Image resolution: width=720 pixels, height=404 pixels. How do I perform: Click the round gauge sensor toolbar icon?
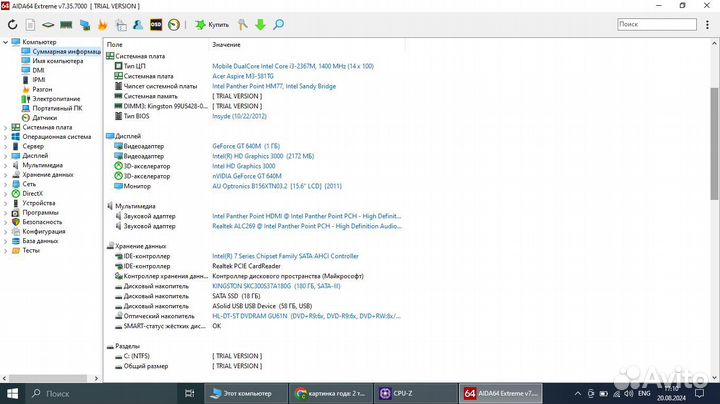[x=174, y=25]
